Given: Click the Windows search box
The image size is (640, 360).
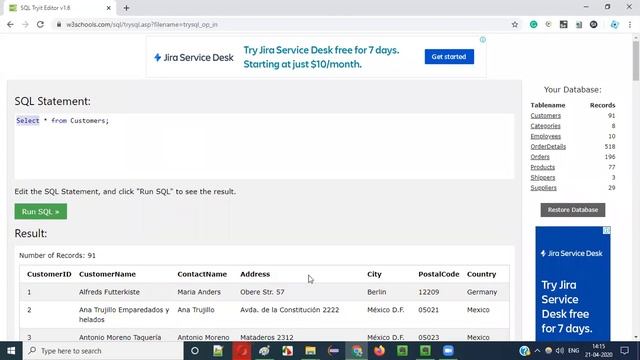Looking at the screenshot, I should pos(103,351).
